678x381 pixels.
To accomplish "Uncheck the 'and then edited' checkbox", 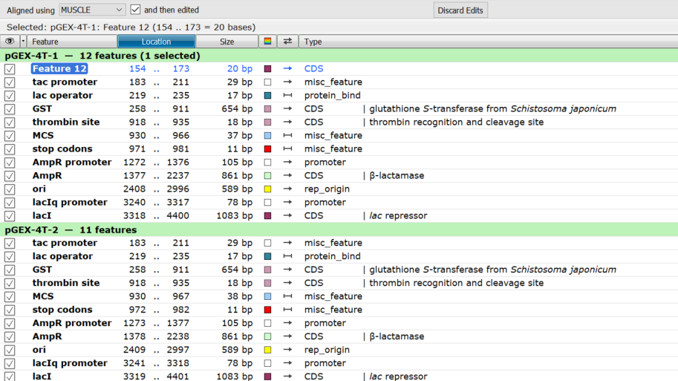I will tap(135, 10).
